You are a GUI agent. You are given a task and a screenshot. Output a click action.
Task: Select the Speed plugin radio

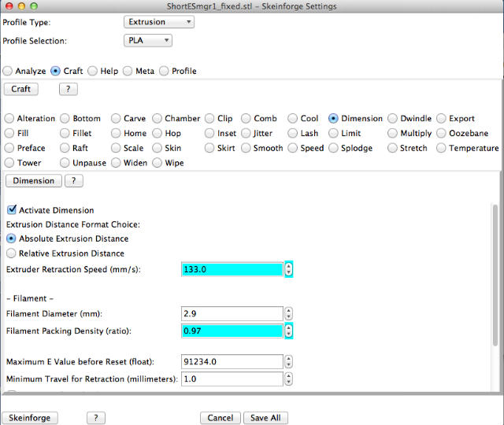click(292, 148)
